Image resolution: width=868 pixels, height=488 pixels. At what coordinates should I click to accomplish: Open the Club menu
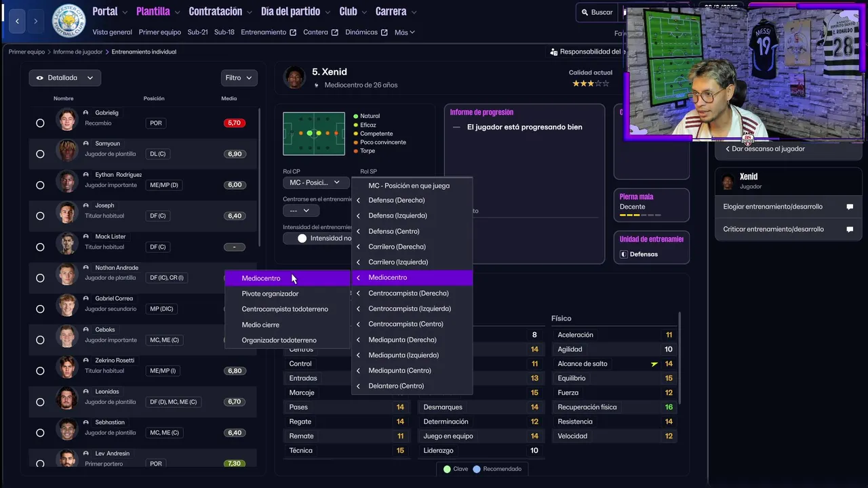click(353, 12)
